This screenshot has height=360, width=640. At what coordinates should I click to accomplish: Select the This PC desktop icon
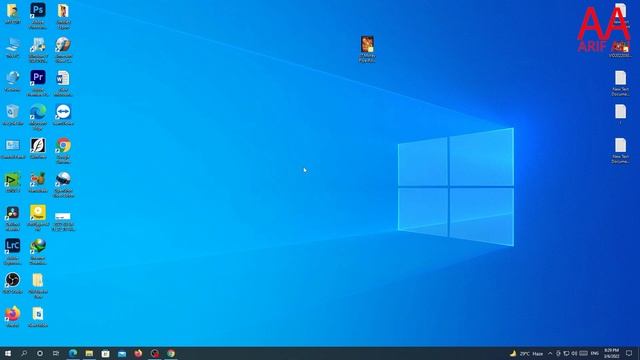(13, 47)
